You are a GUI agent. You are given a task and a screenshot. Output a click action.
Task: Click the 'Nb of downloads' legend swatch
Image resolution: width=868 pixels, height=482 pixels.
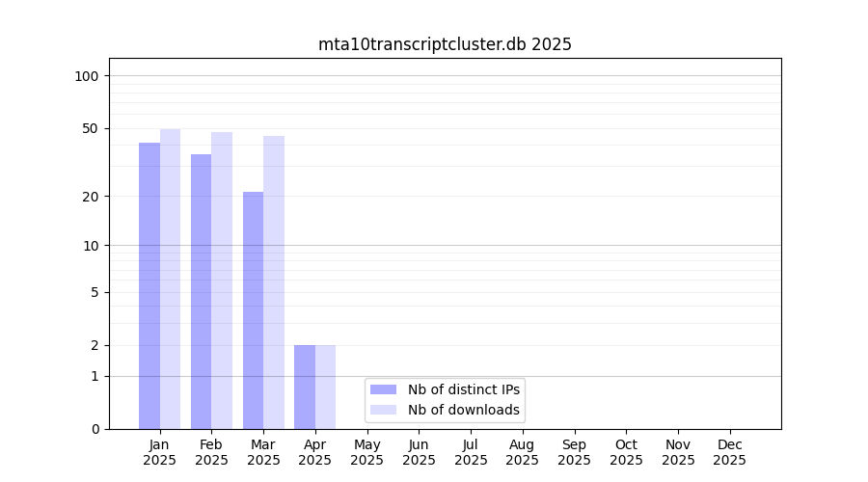pos(383,410)
